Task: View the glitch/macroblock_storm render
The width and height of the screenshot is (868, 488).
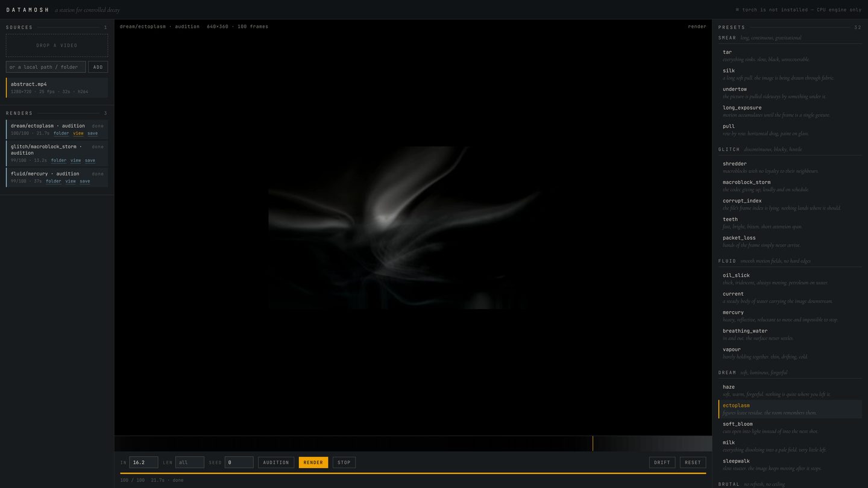Action: (75, 160)
